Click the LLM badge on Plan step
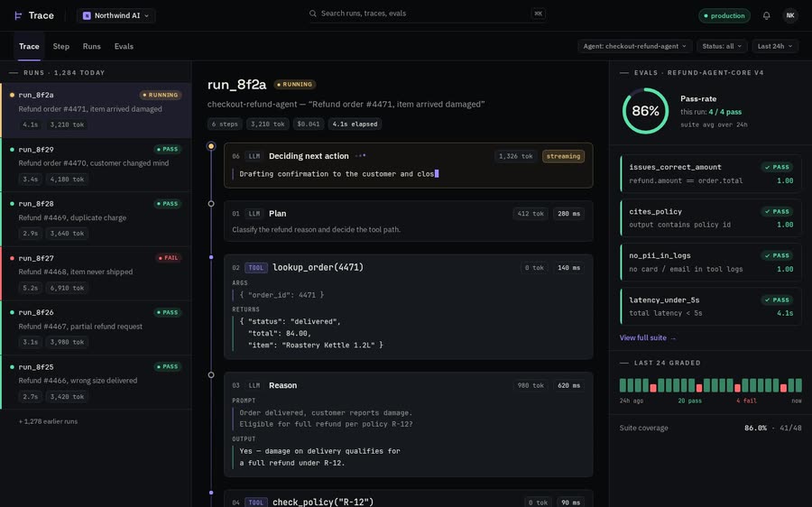 (x=254, y=214)
